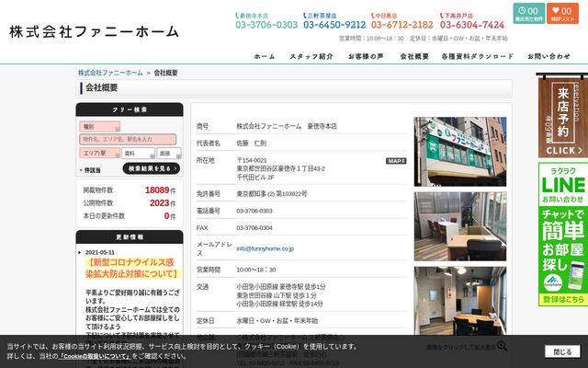Close cookie notice with 閉じる button
Viewport: 588px width, 368px height.
coord(562,351)
